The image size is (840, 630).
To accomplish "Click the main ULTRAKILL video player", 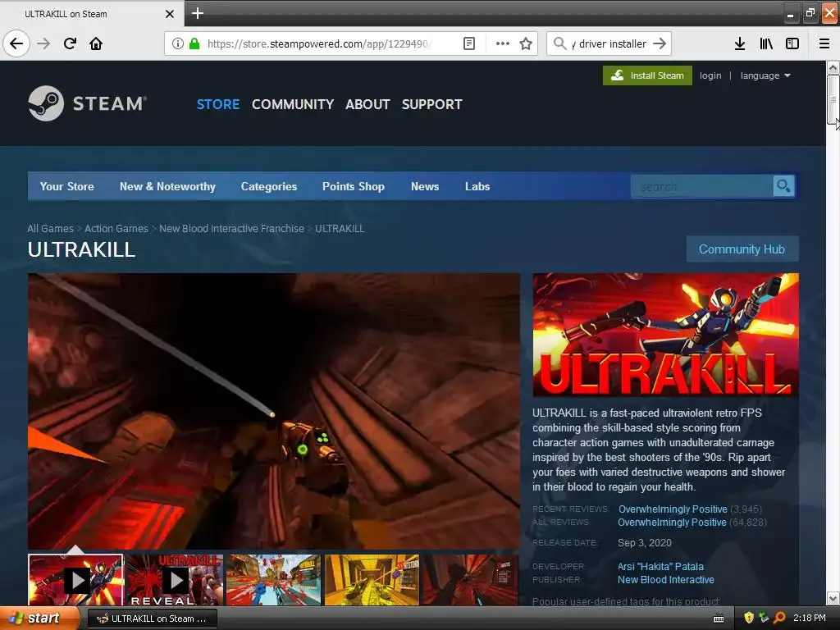I will (x=274, y=411).
